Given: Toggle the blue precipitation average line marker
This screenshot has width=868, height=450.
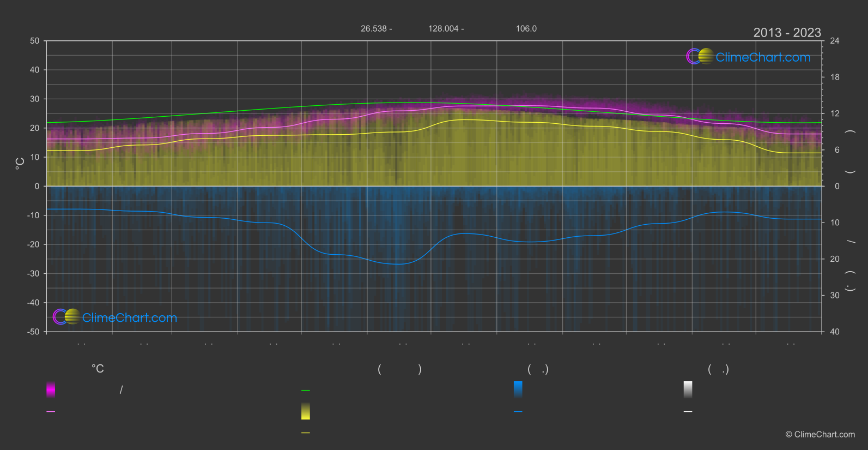Looking at the screenshot, I should (518, 412).
